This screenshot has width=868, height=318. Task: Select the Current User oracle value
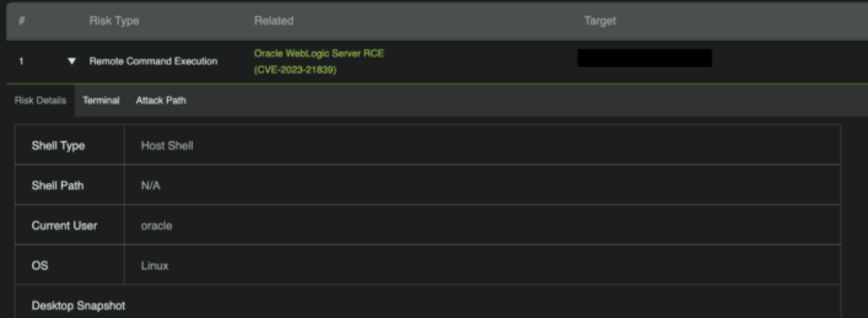click(x=157, y=226)
